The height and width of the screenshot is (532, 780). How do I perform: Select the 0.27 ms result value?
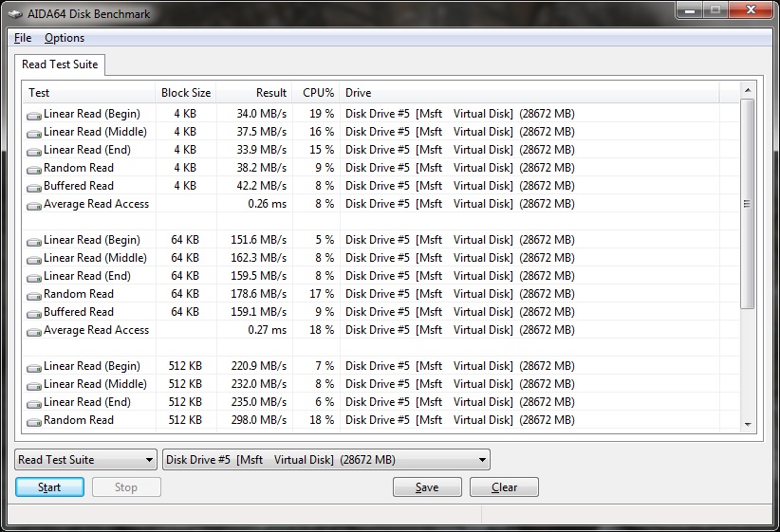(x=268, y=330)
